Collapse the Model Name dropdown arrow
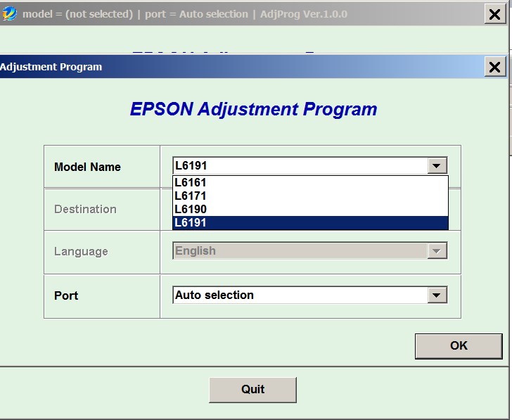Screen dimensions: 512x420 click(437, 166)
